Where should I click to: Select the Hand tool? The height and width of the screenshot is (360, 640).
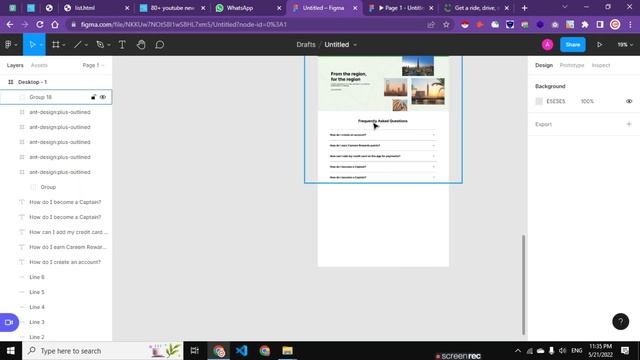141,44
